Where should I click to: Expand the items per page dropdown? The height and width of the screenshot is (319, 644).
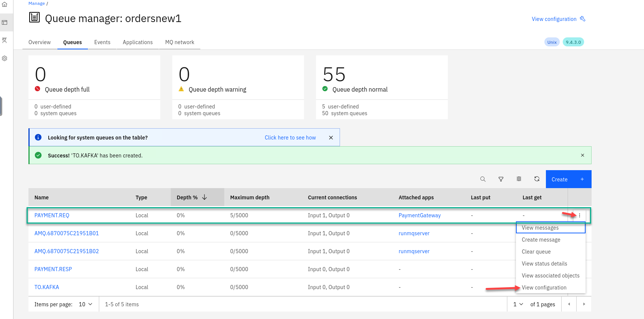[x=85, y=304]
